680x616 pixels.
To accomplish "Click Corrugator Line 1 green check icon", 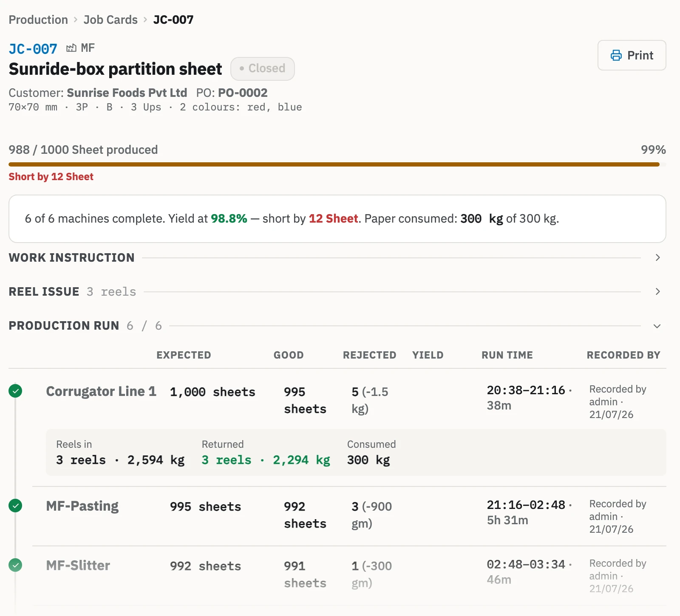I will [15, 391].
